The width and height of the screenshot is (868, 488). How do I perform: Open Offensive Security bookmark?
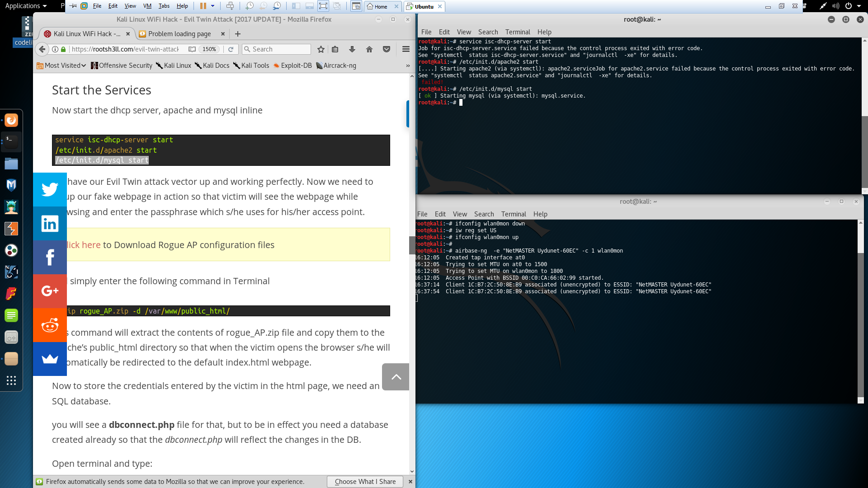(122, 66)
